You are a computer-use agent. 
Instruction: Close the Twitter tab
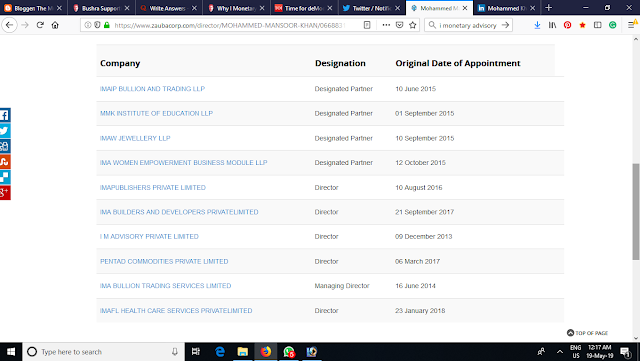[397, 8]
